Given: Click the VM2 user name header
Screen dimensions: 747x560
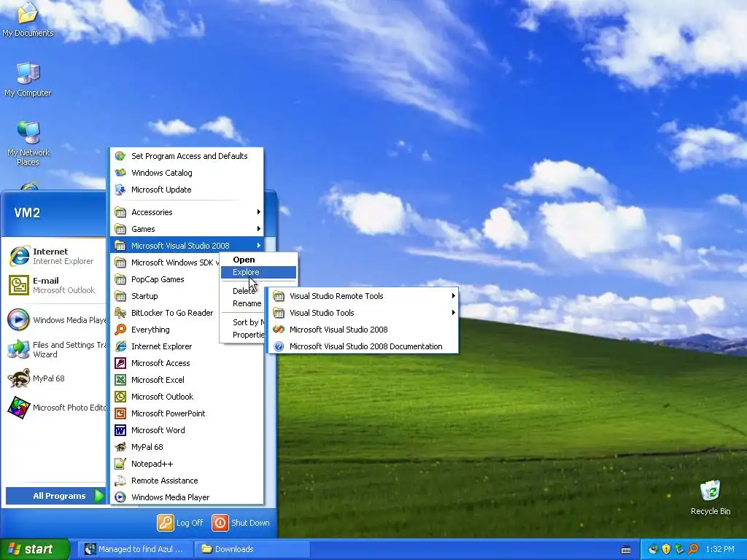Looking at the screenshot, I should (27, 212).
